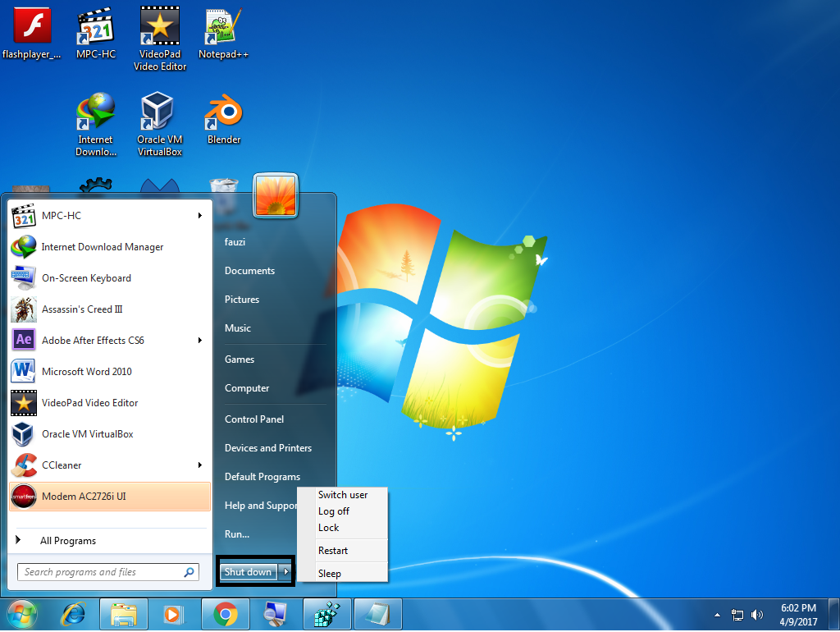Viewport: 840px width, 632px height.
Task: Open Internet Explorer from taskbar
Action: (x=73, y=614)
